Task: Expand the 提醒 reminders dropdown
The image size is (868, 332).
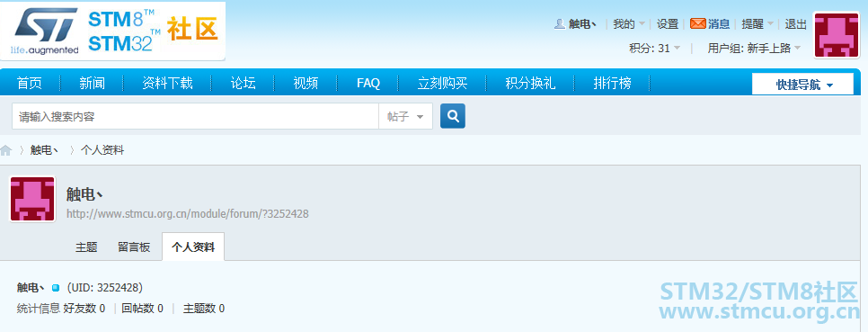Action: point(757,23)
